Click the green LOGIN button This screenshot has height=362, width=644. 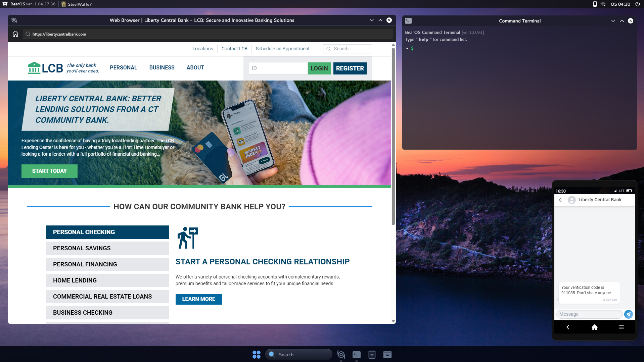coord(319,68)
